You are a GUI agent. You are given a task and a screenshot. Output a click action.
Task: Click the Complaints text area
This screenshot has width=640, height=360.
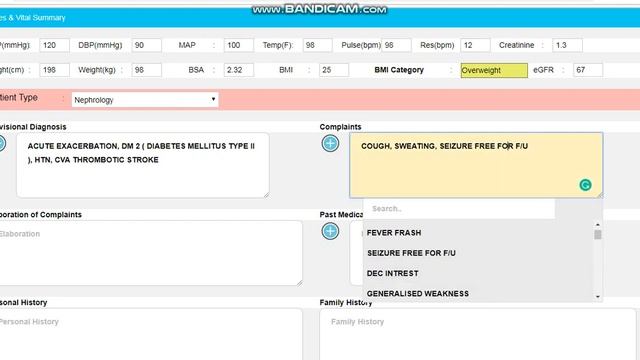476,165
